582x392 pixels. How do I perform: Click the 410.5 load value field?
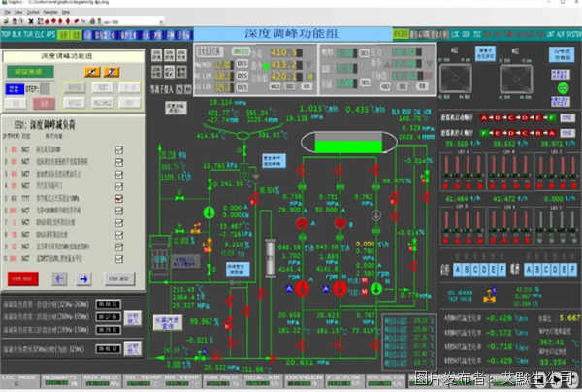click(286, 52)
